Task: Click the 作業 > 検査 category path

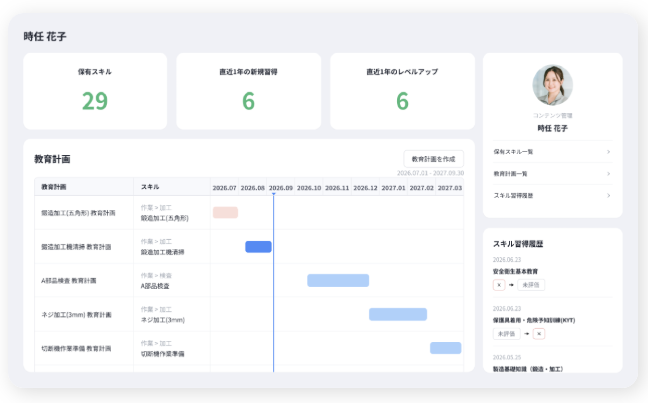Action: [x=156, y=275]
